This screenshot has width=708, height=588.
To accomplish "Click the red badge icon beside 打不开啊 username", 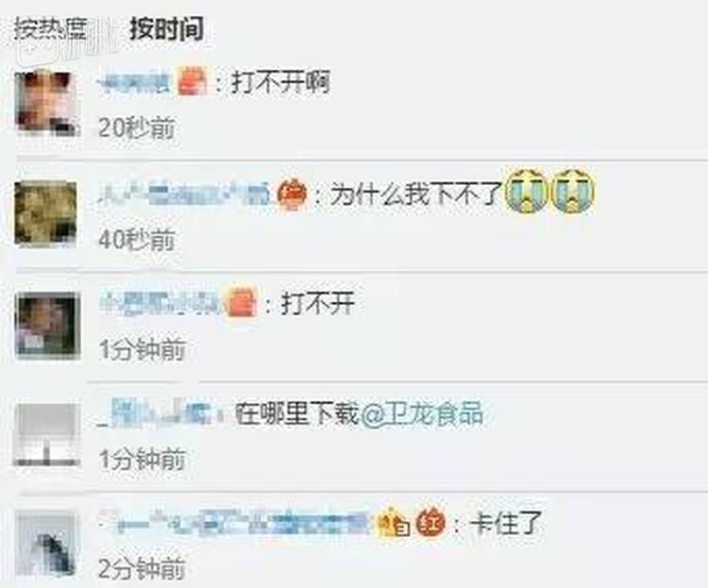I will click(x=193, y=81).
